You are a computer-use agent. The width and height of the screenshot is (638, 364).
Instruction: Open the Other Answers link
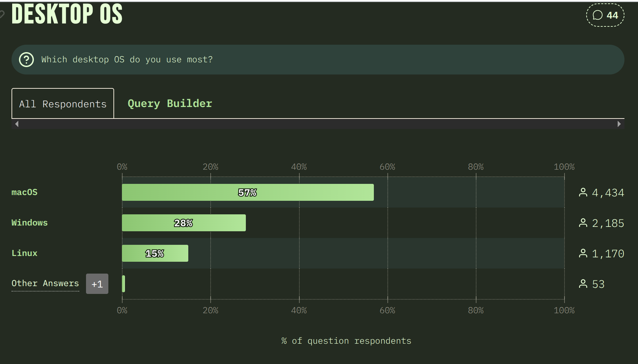(x=45, y=283)
